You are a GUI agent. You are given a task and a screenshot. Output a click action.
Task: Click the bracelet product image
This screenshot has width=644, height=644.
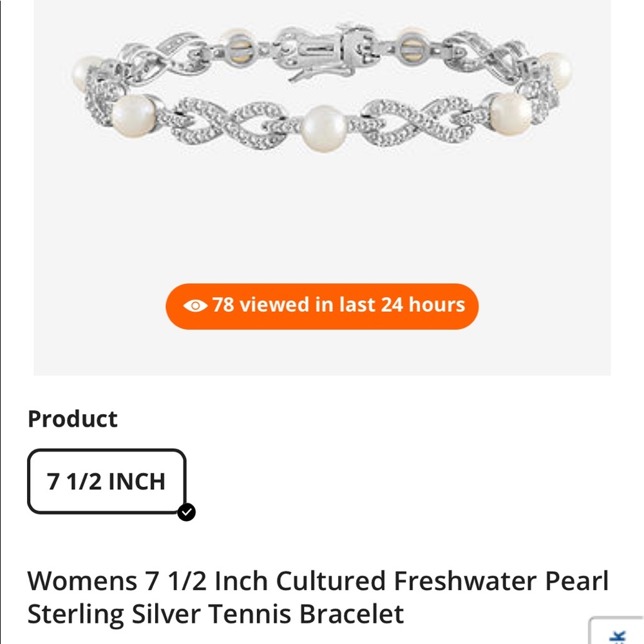[322, 103]
